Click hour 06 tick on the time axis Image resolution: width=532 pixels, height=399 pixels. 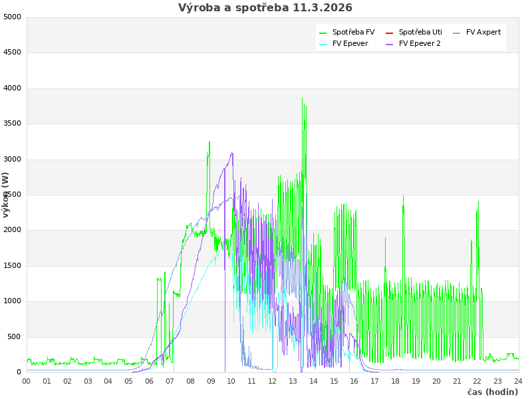(150, 381)
